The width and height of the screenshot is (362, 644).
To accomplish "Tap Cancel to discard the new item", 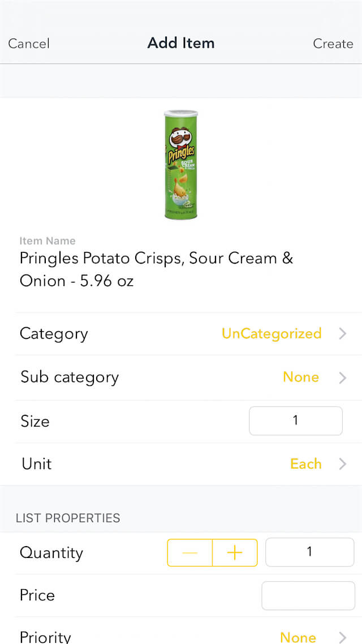I will click(x=29, y=44).
